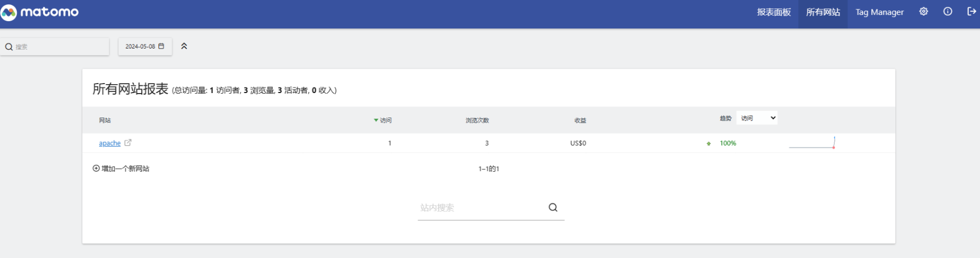Open the apache website link
The width and height of the screenshot is (980, 258).
coord(110,143)
